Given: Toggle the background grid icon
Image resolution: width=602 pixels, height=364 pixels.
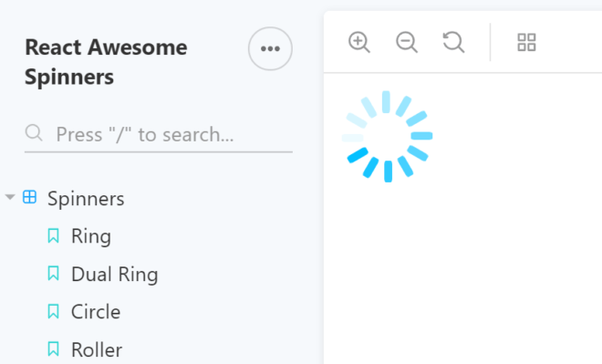Looking at the screenshot, I should coord(526,42).
